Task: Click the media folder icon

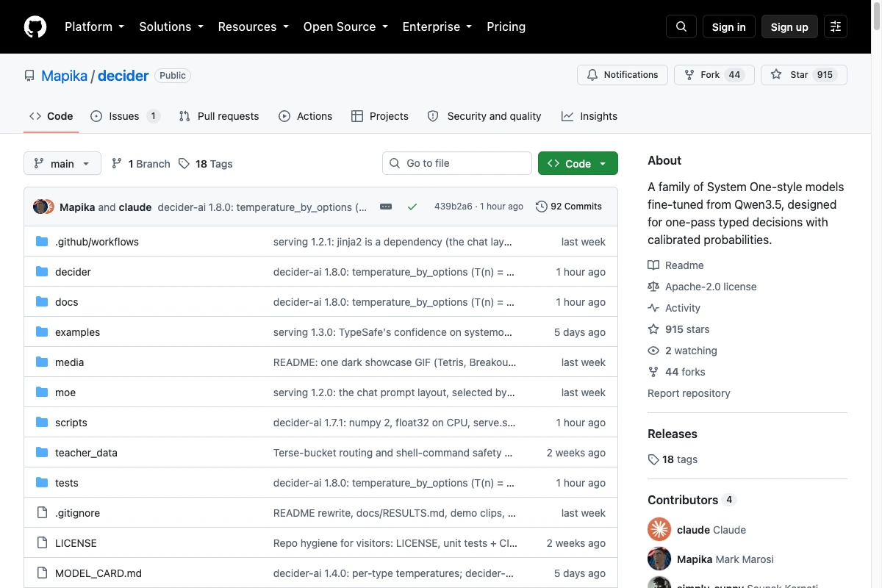Action: tap(42, 362)
